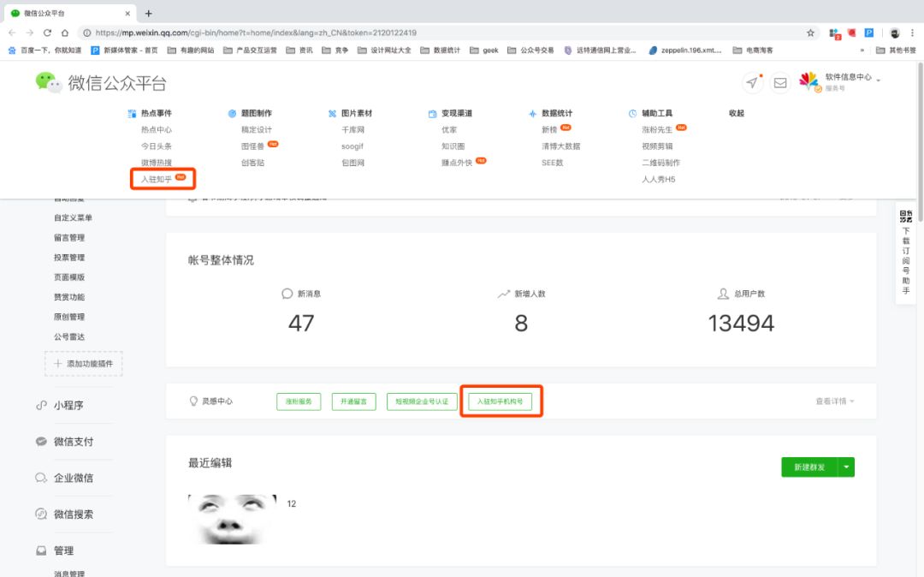The height and width of the screenshot is (577, 924).
Task: Bookmark this page with the star icon
Action: click(x=810, y=33)
